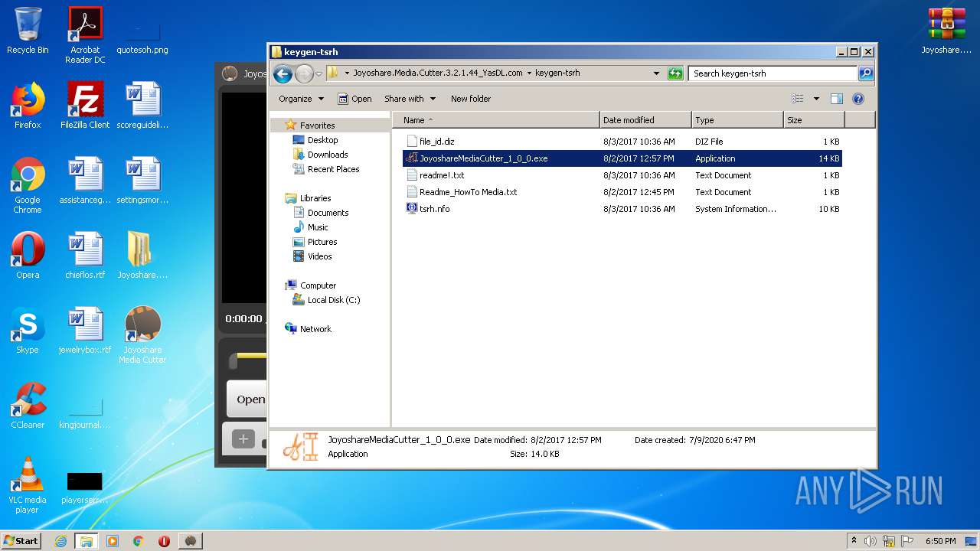Sort by Date modified column header
The width and height of the screenshot is (980, 551).
pyautogui.click(x=645, y=120)
